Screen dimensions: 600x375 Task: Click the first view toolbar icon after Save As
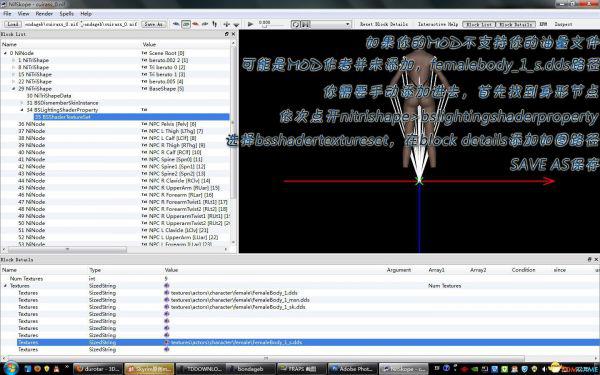pos(176,24)
